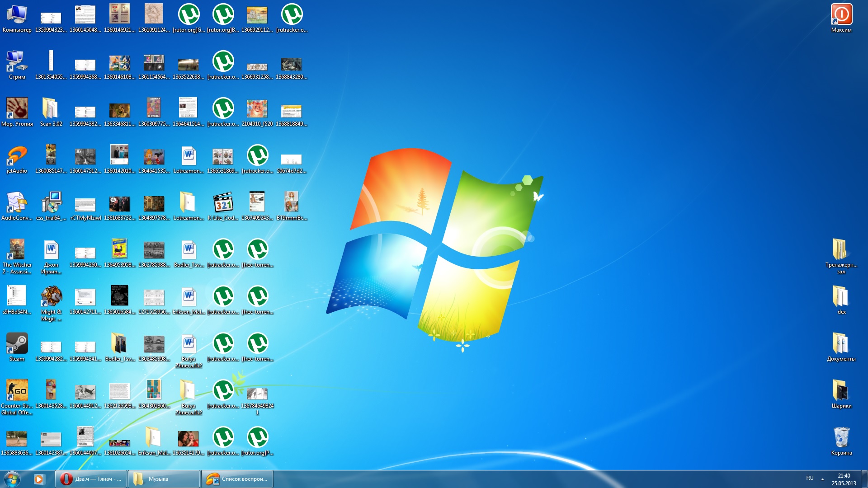Screen dimensions: 868x488
Task: Show hidden system tray icons
Action: 822,479
